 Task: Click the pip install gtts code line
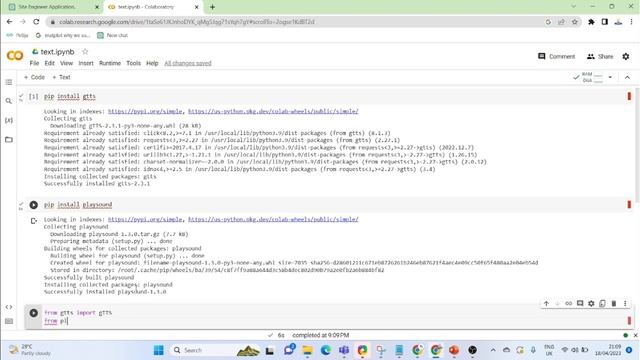70,96
